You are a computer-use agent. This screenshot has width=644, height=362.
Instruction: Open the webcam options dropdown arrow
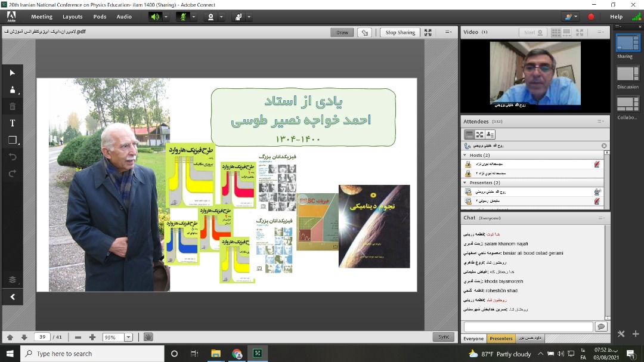click(221, 17)
